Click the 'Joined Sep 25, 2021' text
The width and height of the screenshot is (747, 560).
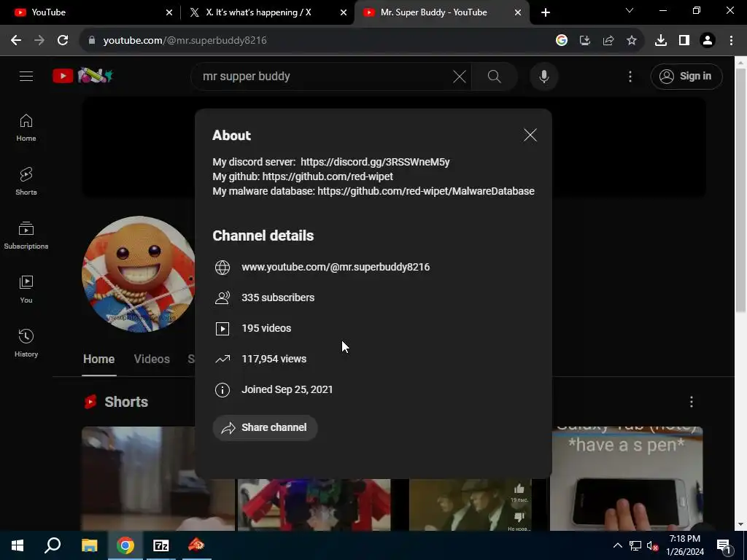[x=287, y=389]
